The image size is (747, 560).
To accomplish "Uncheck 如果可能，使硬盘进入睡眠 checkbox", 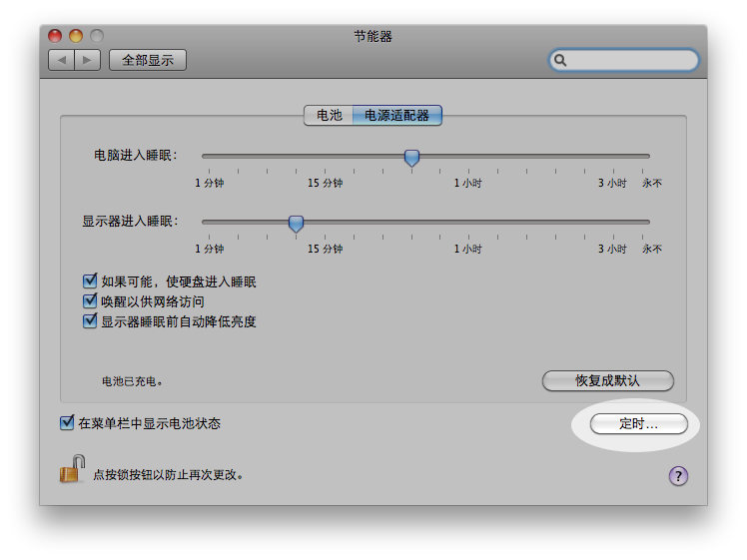I will click(90, 280).
